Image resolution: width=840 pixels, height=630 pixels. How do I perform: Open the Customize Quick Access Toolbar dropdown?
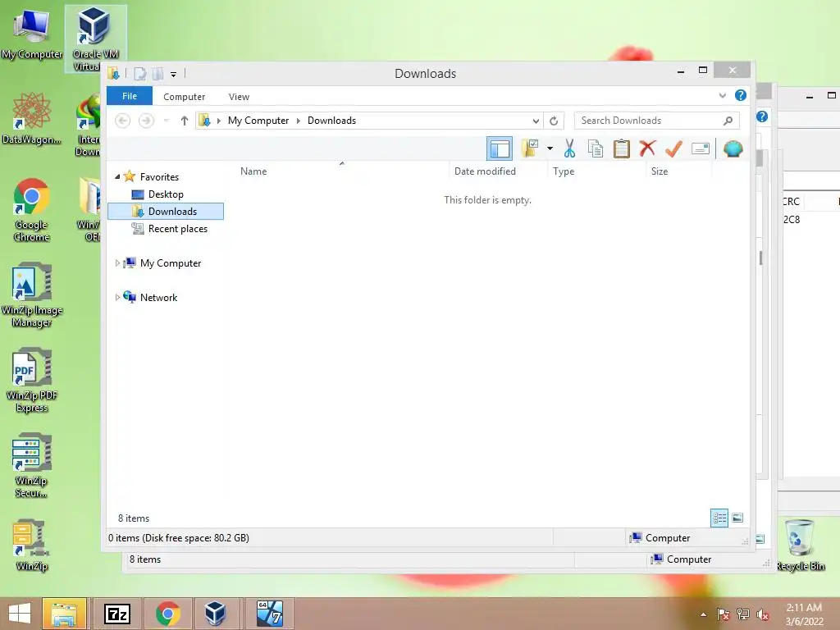(174, 75)
